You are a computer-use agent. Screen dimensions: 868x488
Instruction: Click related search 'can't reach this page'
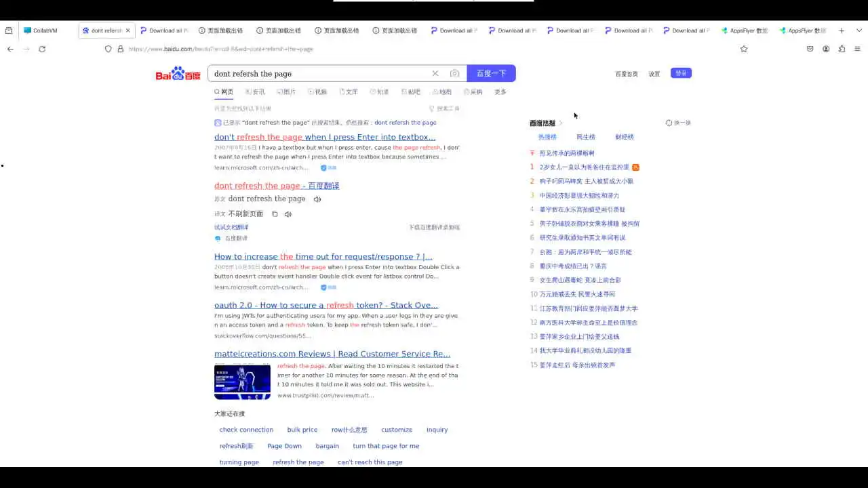(370, 462)
